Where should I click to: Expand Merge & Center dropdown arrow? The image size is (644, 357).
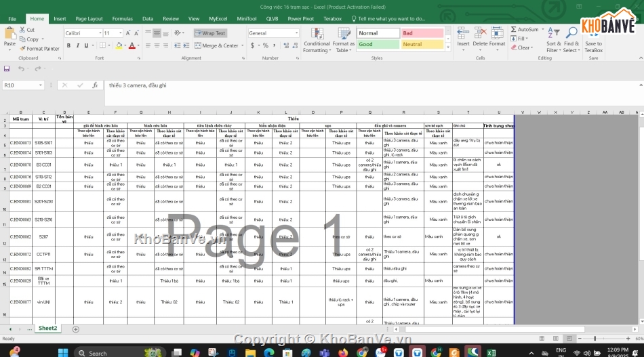coord(242,45)
